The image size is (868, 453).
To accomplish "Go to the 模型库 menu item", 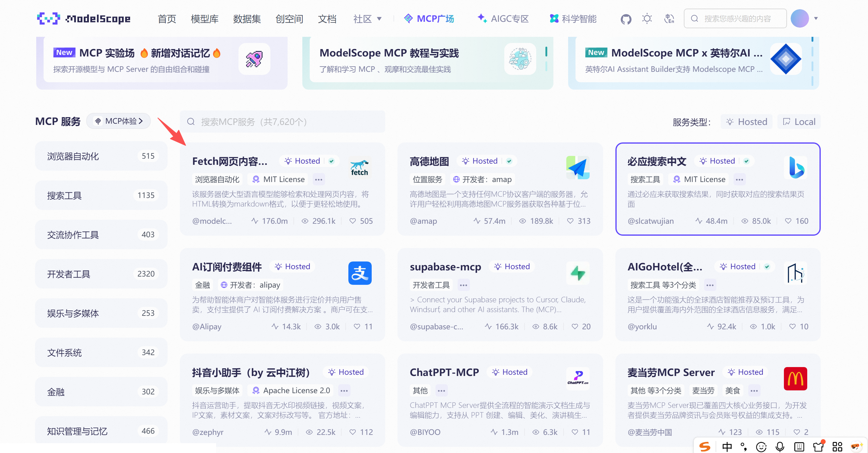I will tap(204, 18).
